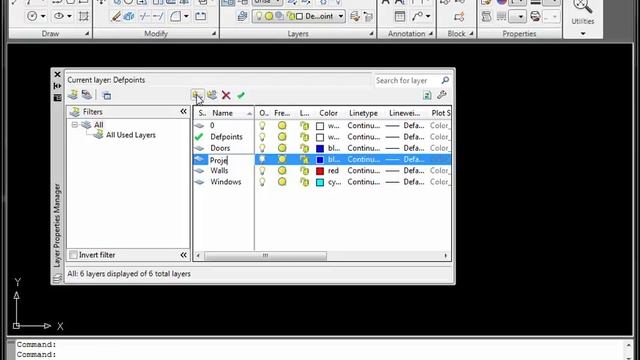Expand the Layers panel

pyautogui.click(x=371, y=34)
